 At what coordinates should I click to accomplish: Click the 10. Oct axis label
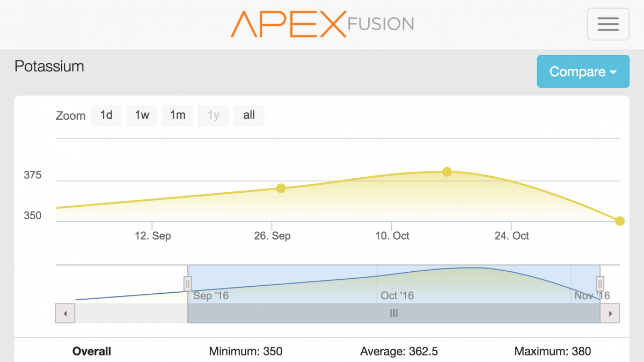(x=392, y=236)
